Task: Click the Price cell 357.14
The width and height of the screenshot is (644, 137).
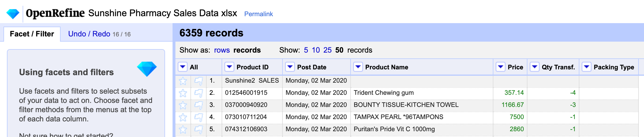Action: 514,93
